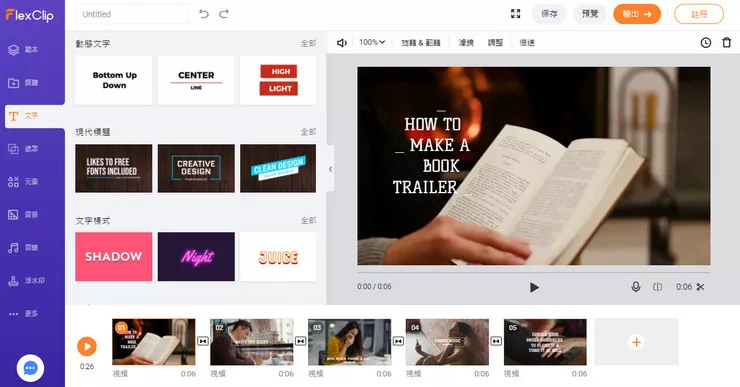Open the transition between clips 01 and 02

(203, 341)
